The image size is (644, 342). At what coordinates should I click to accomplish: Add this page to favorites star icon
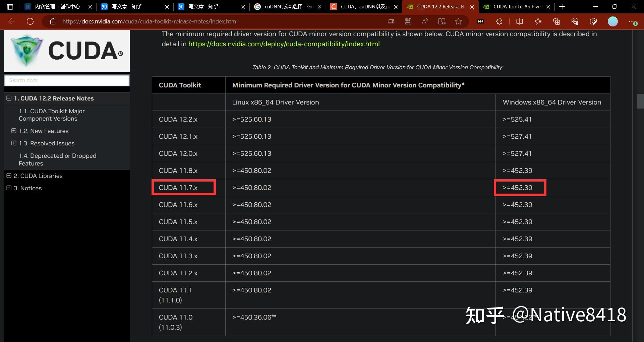click(x=458, y=21)
